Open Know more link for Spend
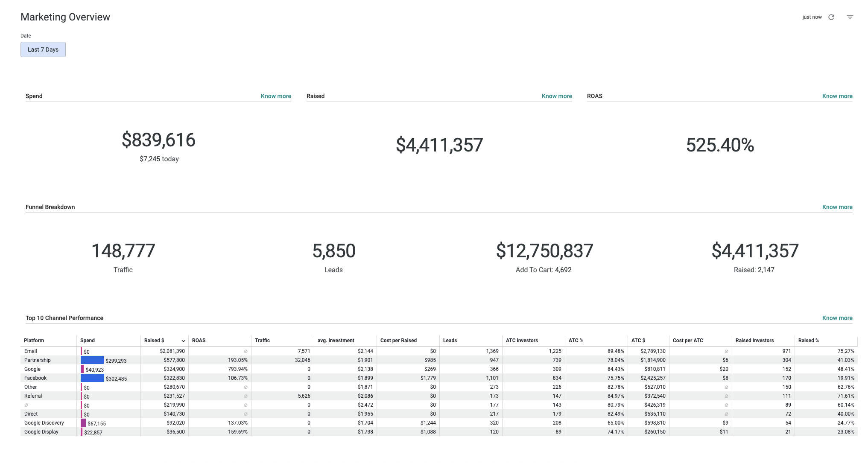868x463 pixels. click(x=276, y=96)
